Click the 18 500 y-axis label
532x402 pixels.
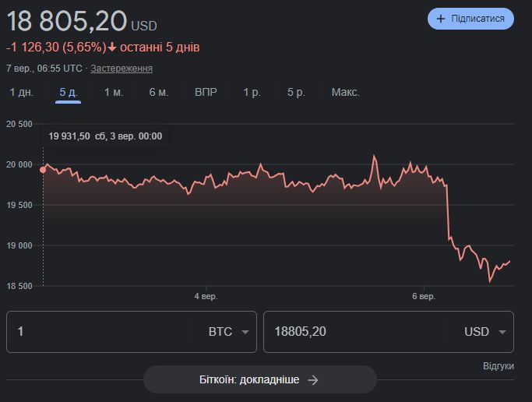[x=19, y=286]
